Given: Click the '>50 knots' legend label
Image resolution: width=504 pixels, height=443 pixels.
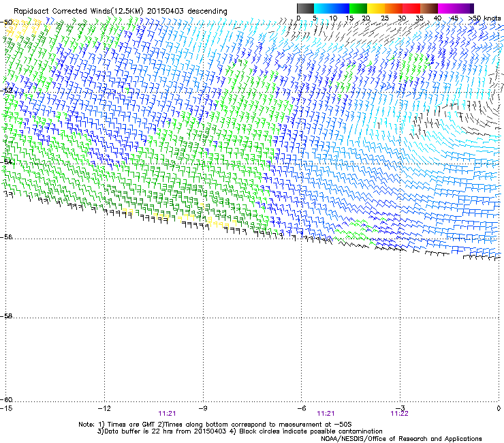Looking at the screenshot, I should point(484,18).
